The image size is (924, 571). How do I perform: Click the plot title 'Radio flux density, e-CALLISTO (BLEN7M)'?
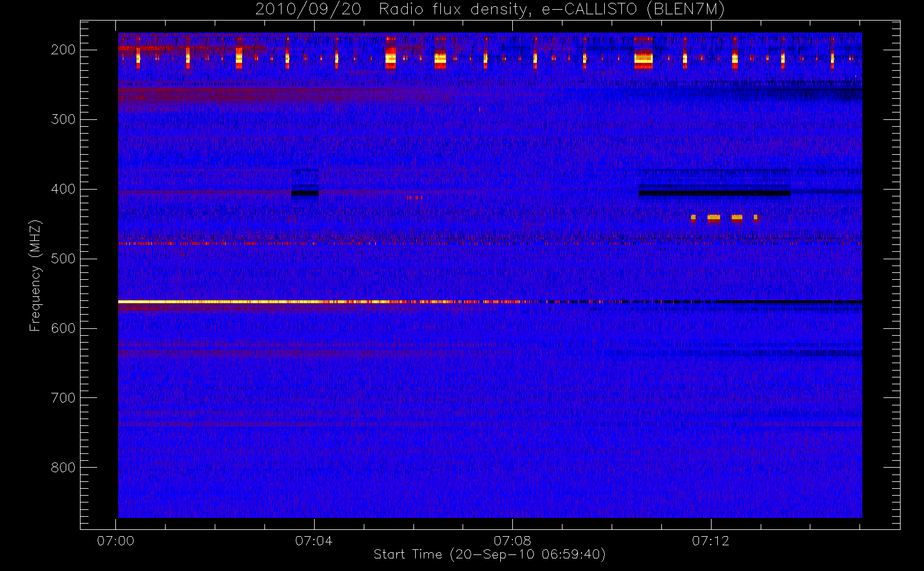pos(552,10)
